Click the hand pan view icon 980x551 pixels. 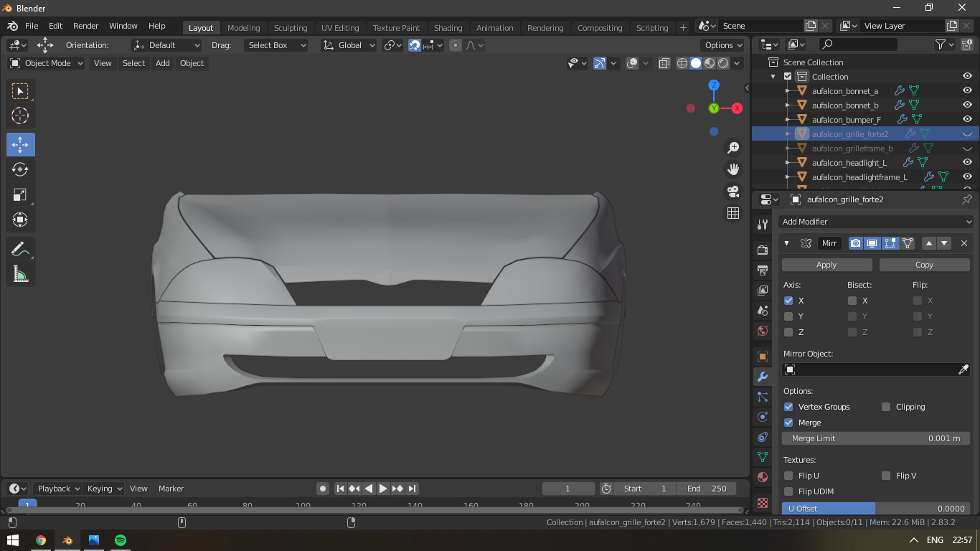(733, 169)
